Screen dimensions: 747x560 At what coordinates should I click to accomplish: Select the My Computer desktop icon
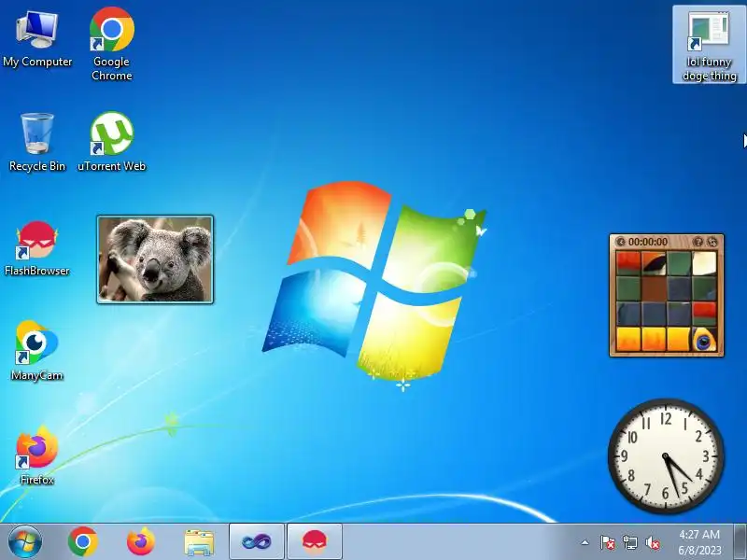(37, 40)
